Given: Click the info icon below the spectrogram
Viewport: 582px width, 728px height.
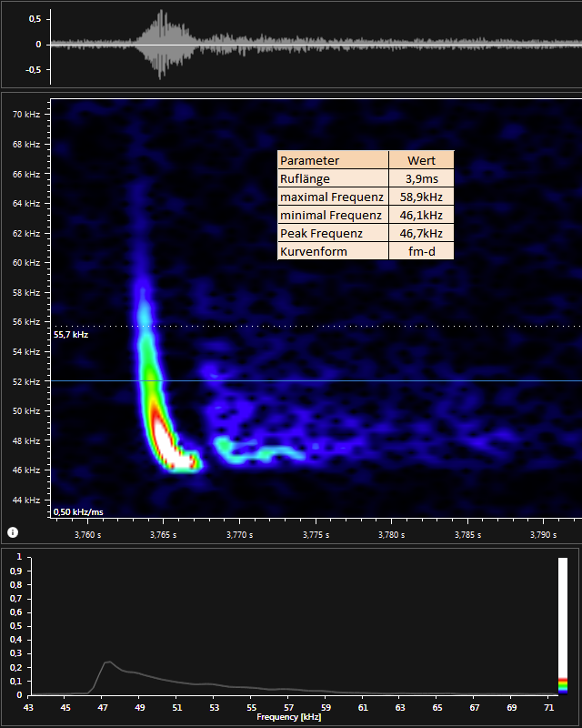Looking at the screenshot, I should (13, 531).
